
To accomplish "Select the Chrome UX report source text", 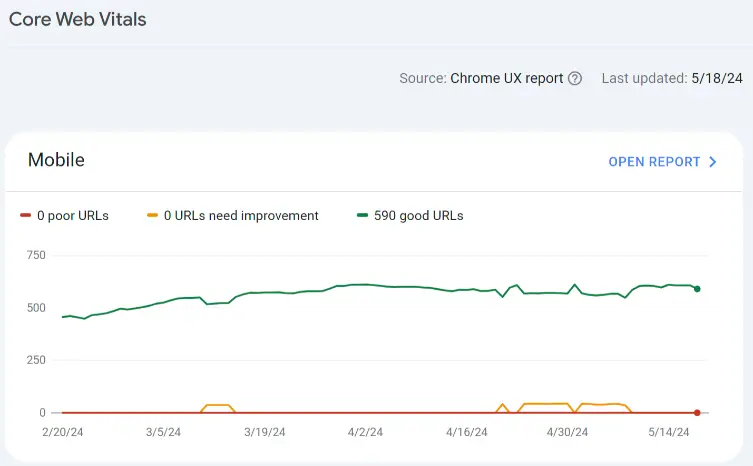I will coord(506,78).
